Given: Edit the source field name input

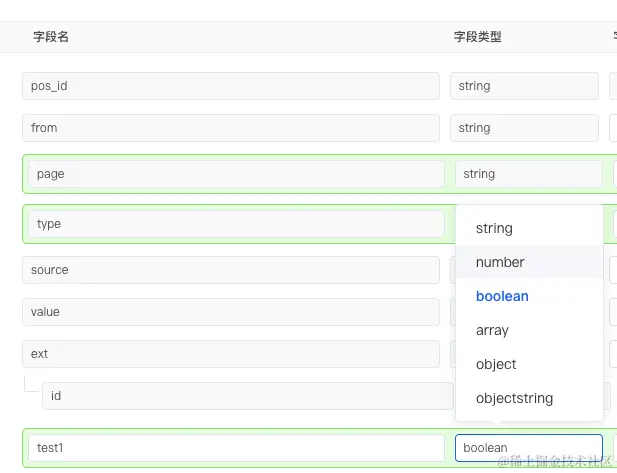Looking at the screenshot, I should 231,270.
